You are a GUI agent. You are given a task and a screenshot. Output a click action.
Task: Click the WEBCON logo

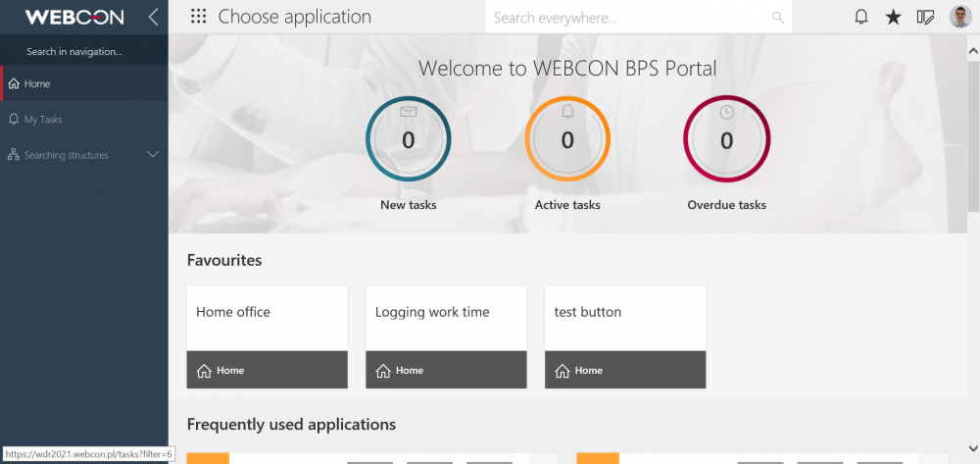[x=73, y=17]
